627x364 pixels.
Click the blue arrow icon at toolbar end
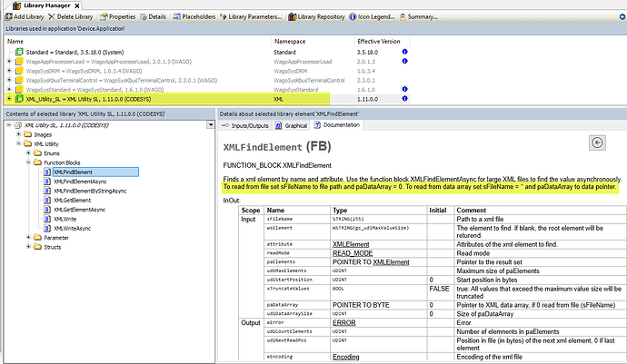point(622,16)
